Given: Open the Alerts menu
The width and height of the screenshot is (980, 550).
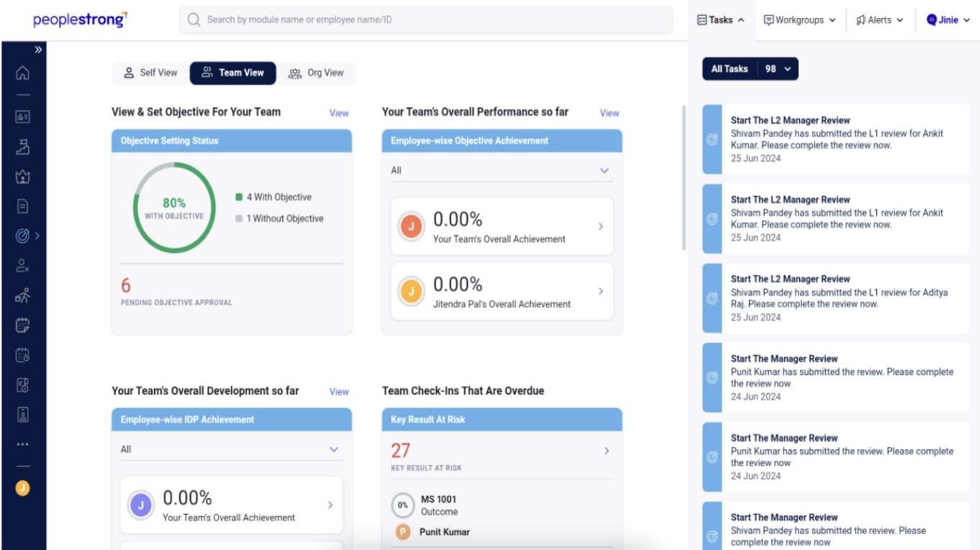Looking at the screenshot, I should pyautogui.click(x=879, y=20).
